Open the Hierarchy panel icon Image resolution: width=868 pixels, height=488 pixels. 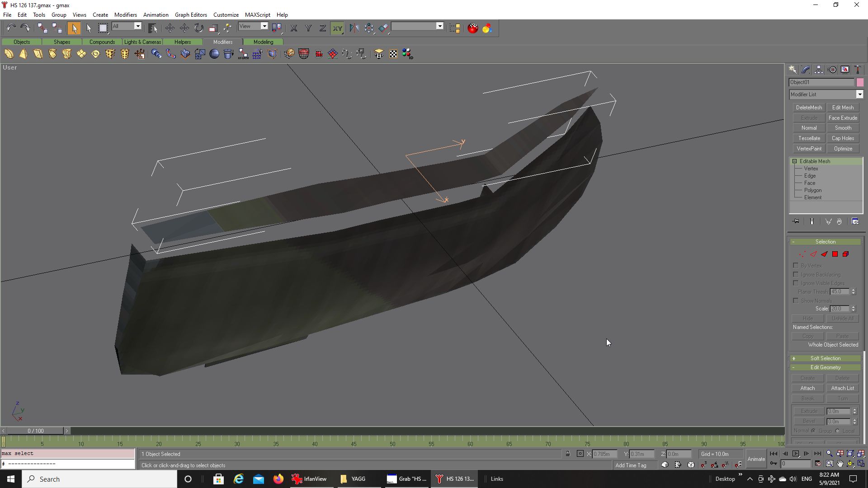pyautogui.click(x=819, y=70)
